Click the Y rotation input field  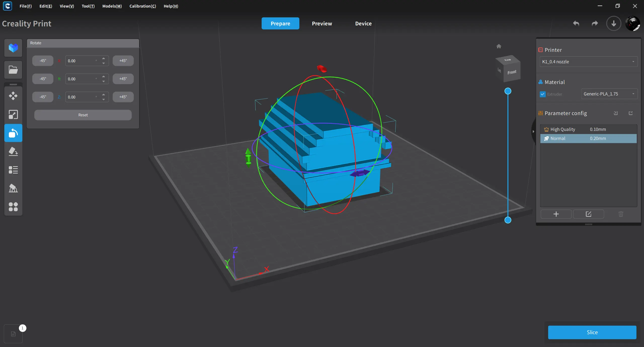pos(87,79)
